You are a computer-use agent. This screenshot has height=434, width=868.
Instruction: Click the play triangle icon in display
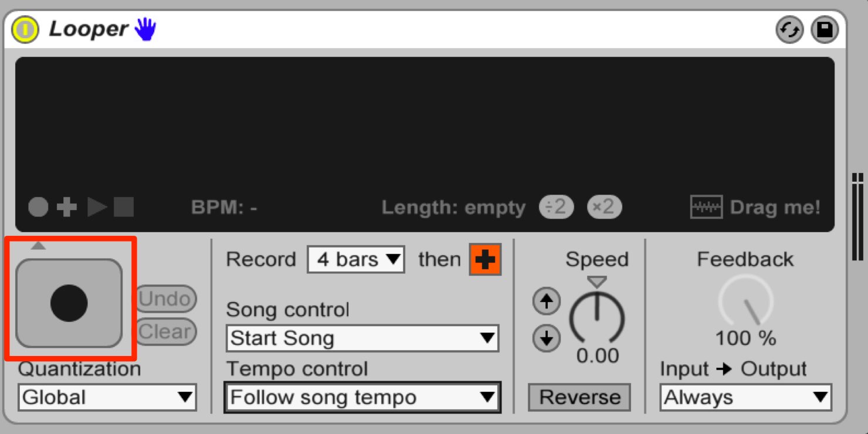(x=97, y=207)
